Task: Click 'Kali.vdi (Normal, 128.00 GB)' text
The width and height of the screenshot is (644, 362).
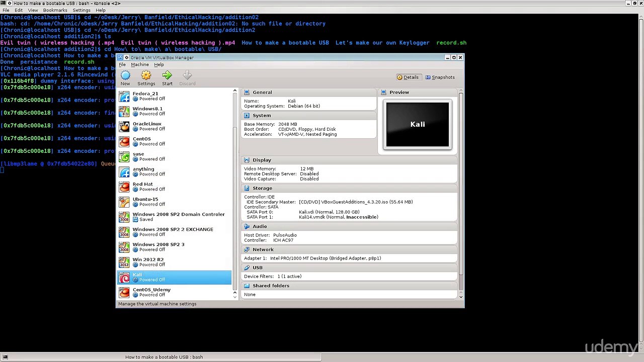Action: (329, 212)
